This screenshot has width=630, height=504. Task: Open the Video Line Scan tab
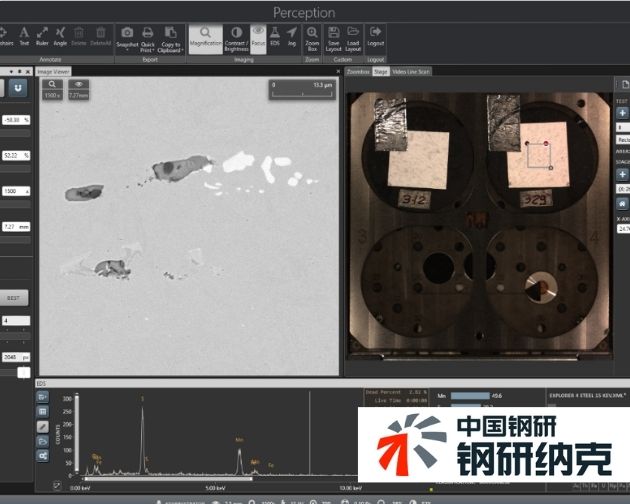pos(411,72)
